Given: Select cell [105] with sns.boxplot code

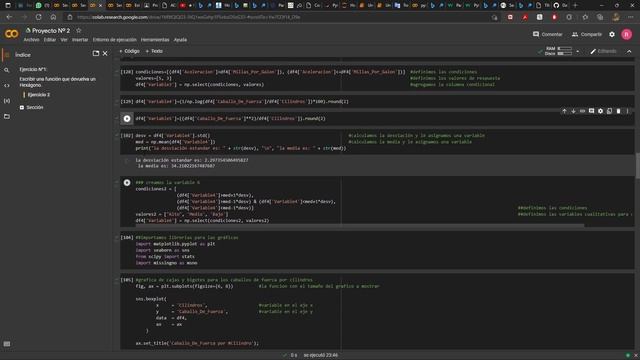Looking at the screenshot, I should [376, 312].
